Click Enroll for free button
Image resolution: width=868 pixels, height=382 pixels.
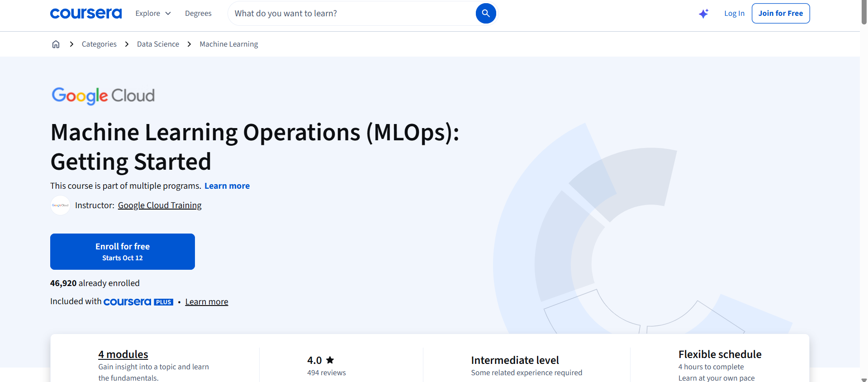click(x=123, y=252)
